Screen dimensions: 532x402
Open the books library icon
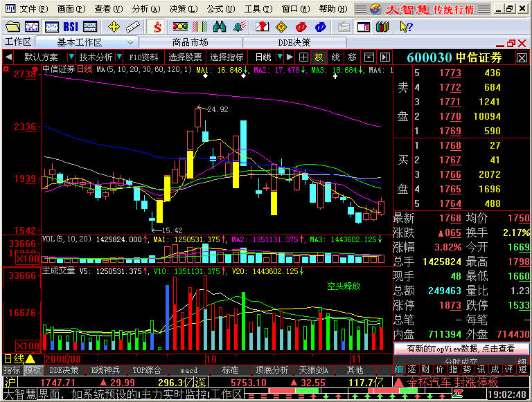point(382,27)
